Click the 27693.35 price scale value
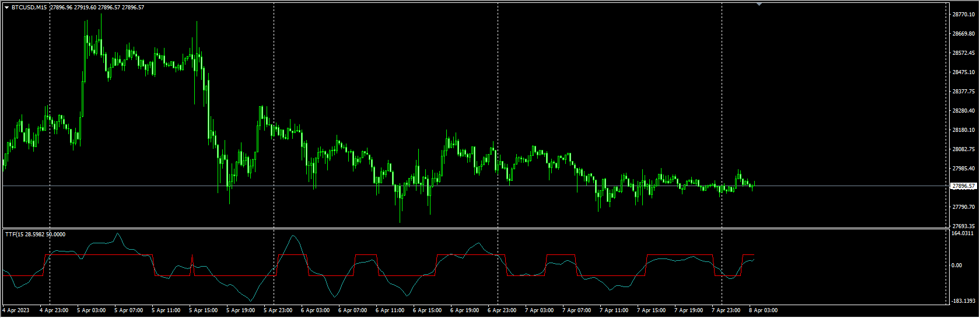The image size is (980, 318). coord(964,226)
